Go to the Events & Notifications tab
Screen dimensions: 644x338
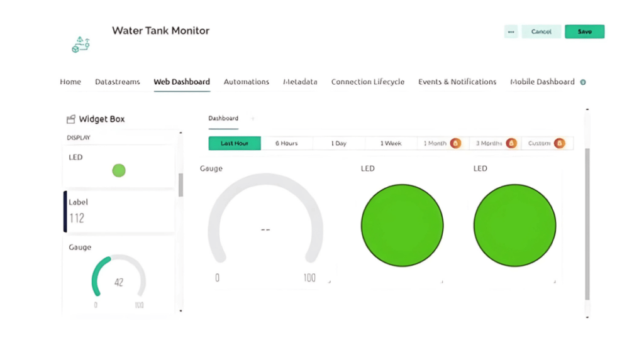click(457, 82)
